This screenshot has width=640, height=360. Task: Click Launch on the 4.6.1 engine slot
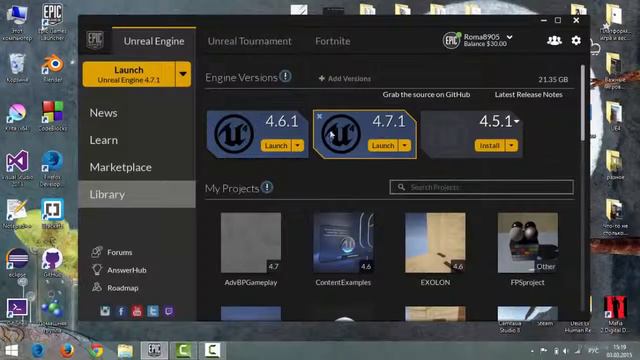[276, 146]
